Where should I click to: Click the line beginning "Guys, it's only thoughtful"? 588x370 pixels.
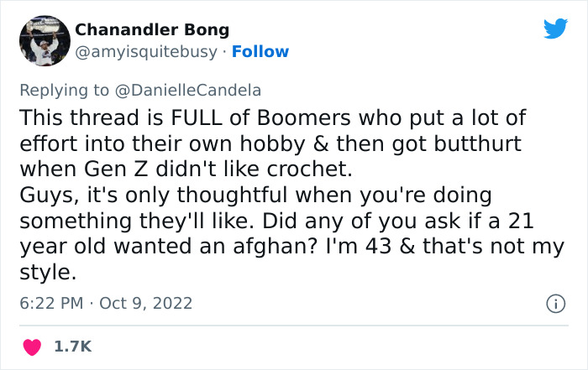pos(254,195)
